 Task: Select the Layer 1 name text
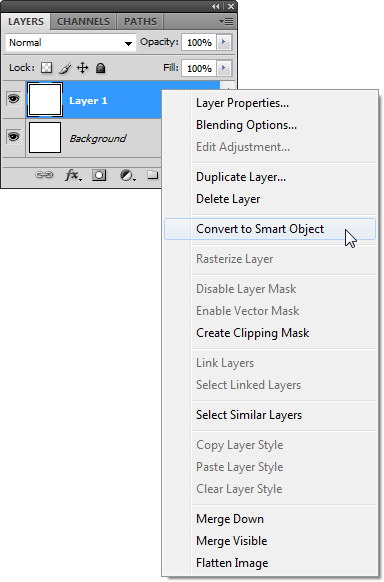click(88, 101)
